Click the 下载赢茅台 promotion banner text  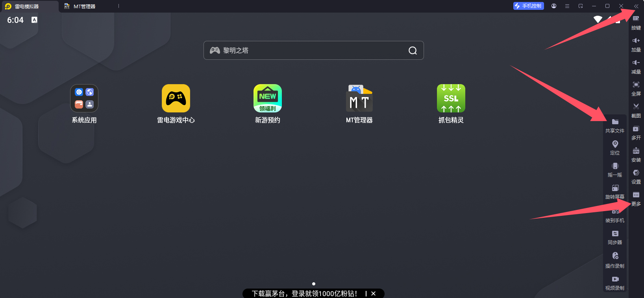click(x=304, y=294)
